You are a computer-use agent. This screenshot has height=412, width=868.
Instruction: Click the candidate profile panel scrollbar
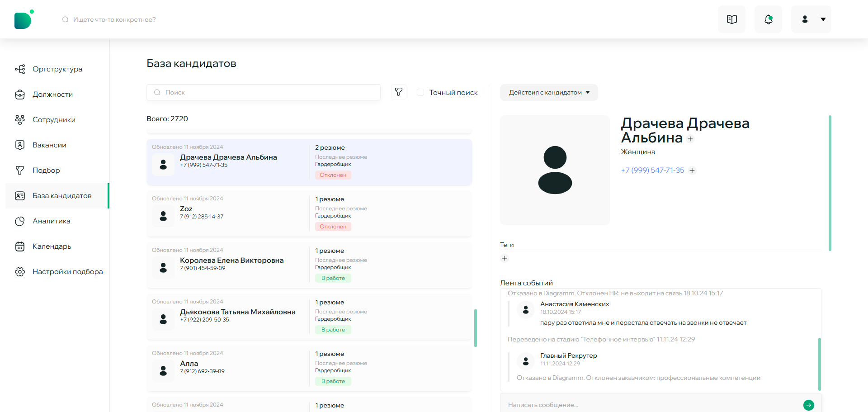(x=830, y=183)
